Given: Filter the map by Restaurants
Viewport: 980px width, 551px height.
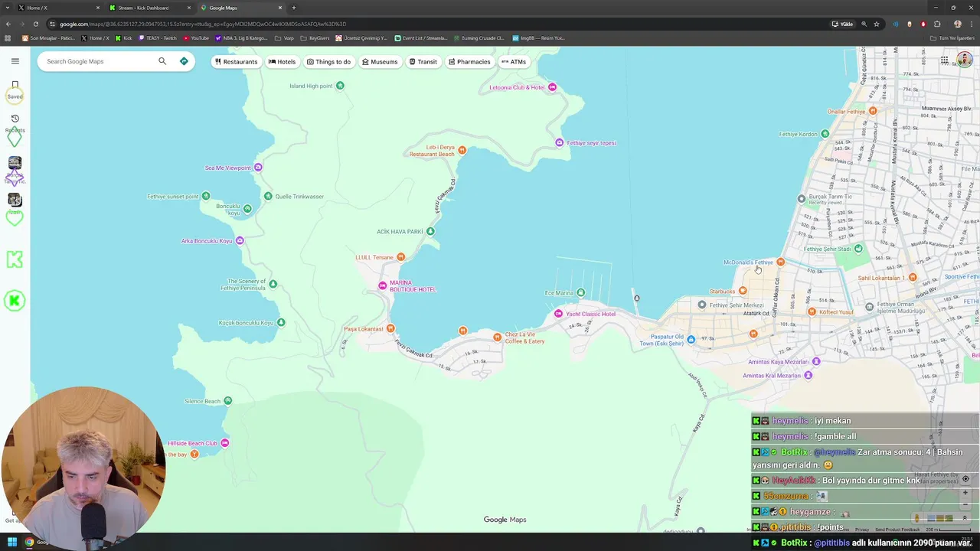Looking at the screenshot, I should coord(236,61).
